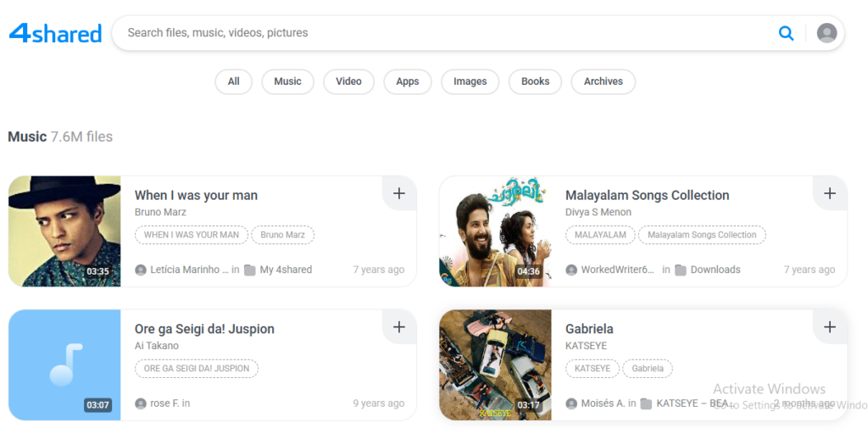Image resolution: width=868 pixels, height=434 pixels.
Task: Choose the Archives filter
Action: [603, 81]
